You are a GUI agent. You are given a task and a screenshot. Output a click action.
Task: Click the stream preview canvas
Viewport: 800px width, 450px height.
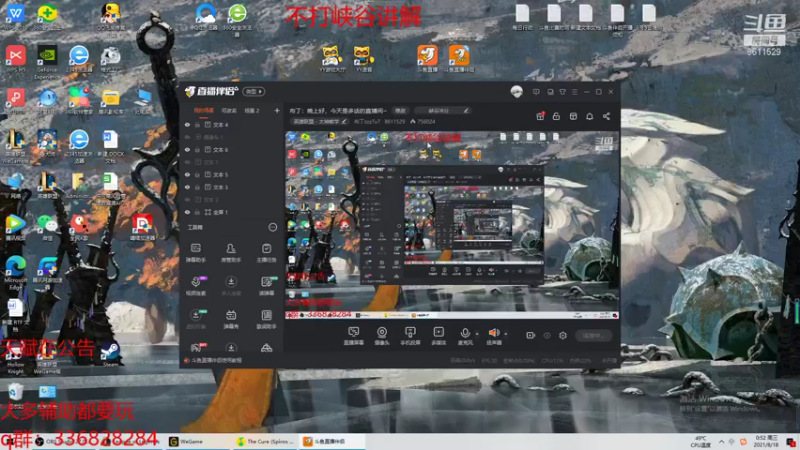(x=452, y=225)
